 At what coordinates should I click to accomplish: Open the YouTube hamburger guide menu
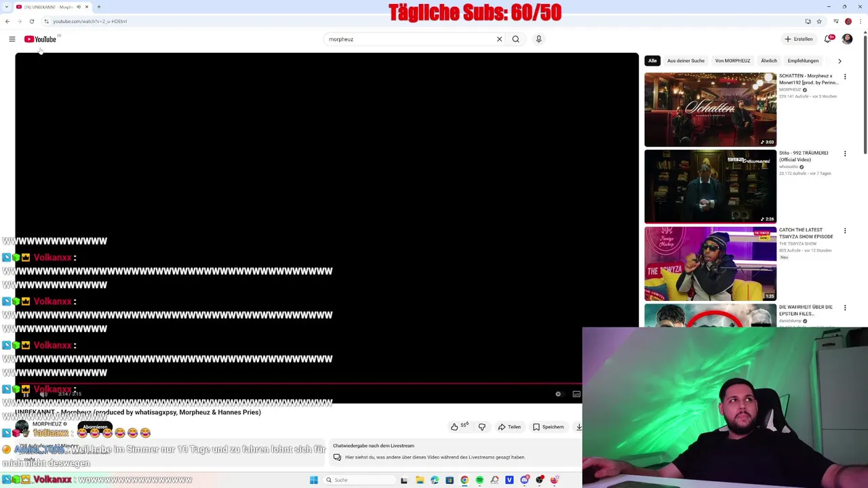(12, 39)
